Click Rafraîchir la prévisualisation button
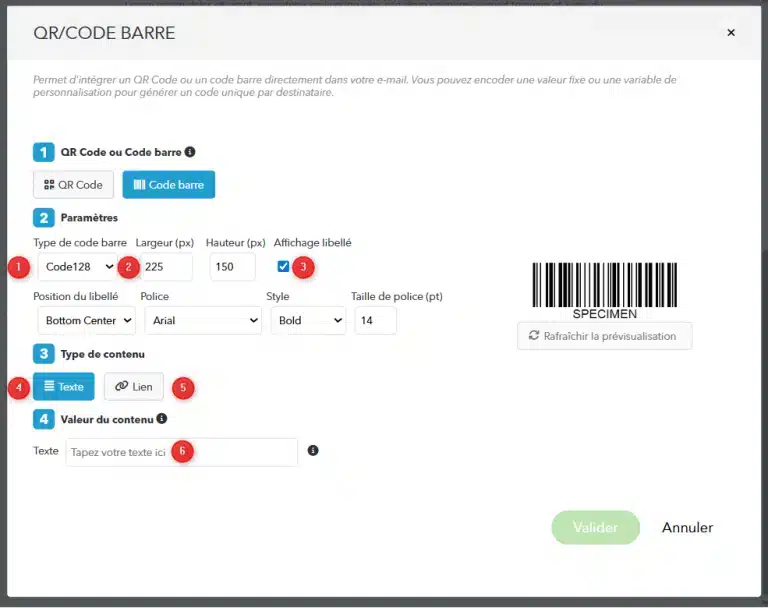The width and height of the screenshot is (768, 608). [604, 336]
